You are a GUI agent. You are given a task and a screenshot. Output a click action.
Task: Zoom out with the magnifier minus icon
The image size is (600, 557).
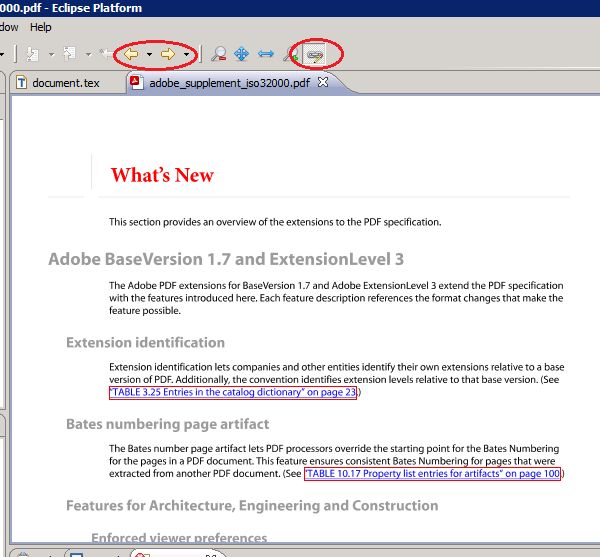tap(218, 54)
